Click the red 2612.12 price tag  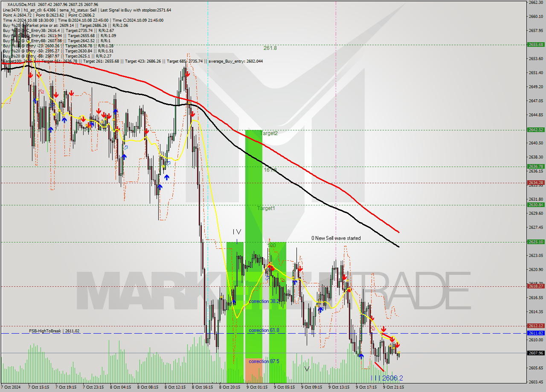[536, 326]
